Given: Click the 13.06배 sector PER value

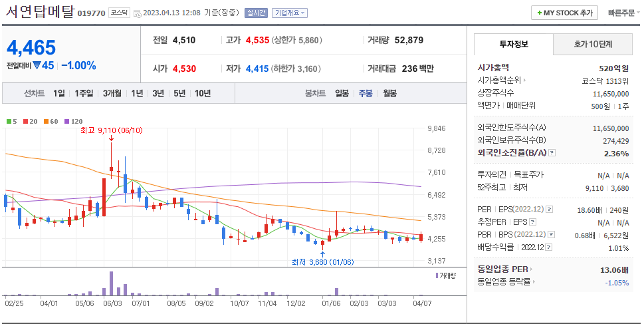Looking at the screenshot, I should point(614,270).
